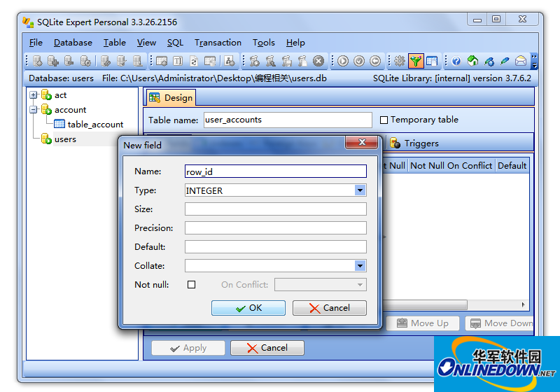
Task: Click the Database Options gear icon
Action: coord(85,61)
